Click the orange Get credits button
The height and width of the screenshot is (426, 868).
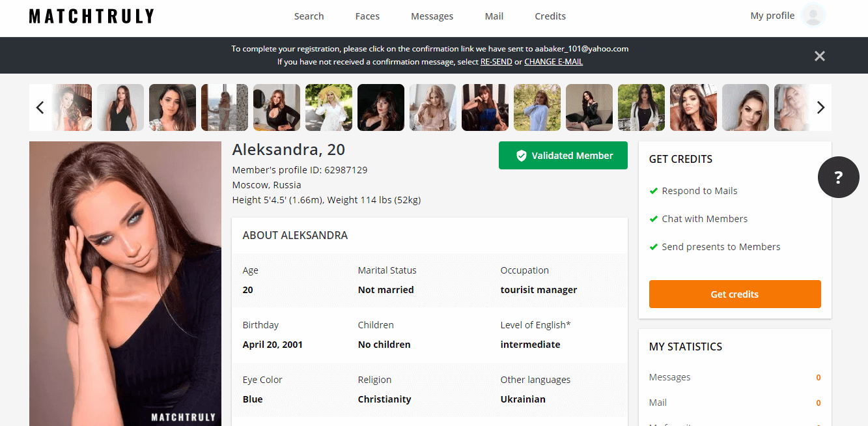(x=735, y=294)
